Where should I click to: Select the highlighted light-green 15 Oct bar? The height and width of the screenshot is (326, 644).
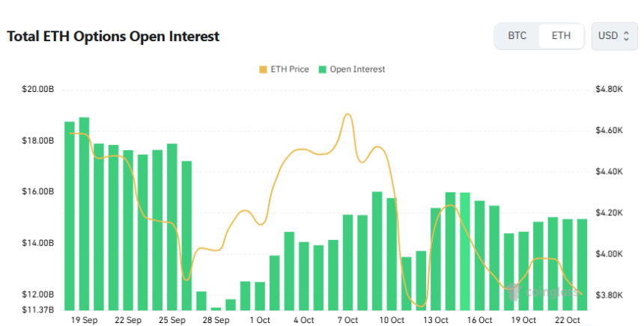pos(465,251)
